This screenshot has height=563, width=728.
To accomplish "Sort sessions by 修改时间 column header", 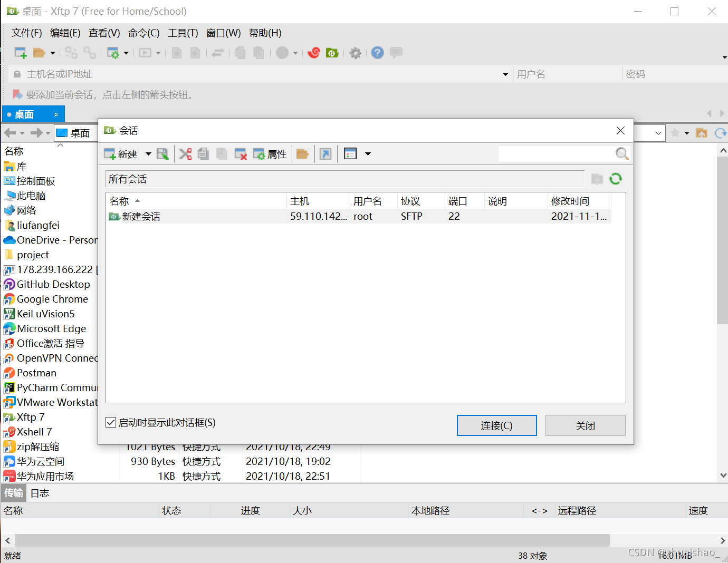I will click(579, 201).
